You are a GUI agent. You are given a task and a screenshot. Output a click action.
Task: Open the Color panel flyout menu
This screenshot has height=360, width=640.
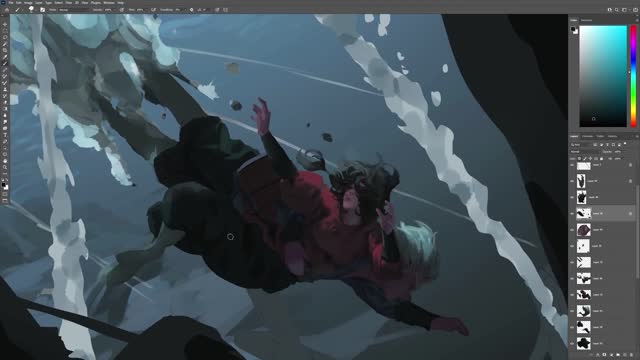pyautogui.click(x=637, y=20)
